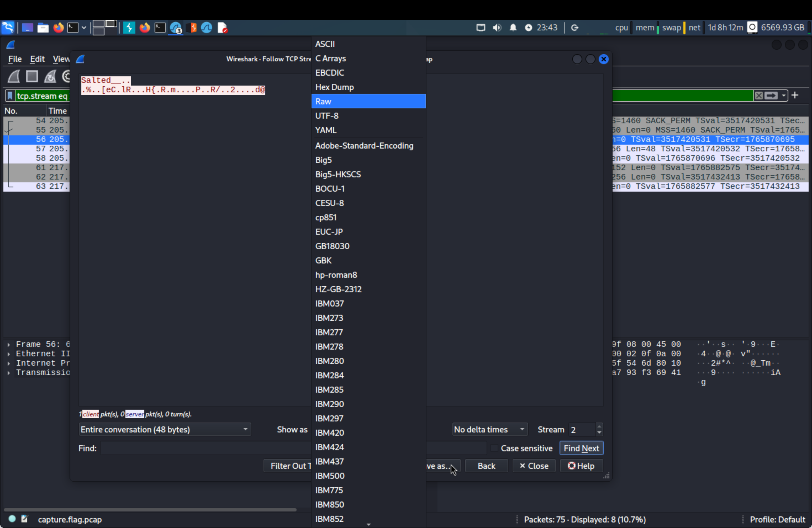Click the expert information circle in status bar
Image resolution: width=812 pixels, height=528 pixels.
[12, 519]
